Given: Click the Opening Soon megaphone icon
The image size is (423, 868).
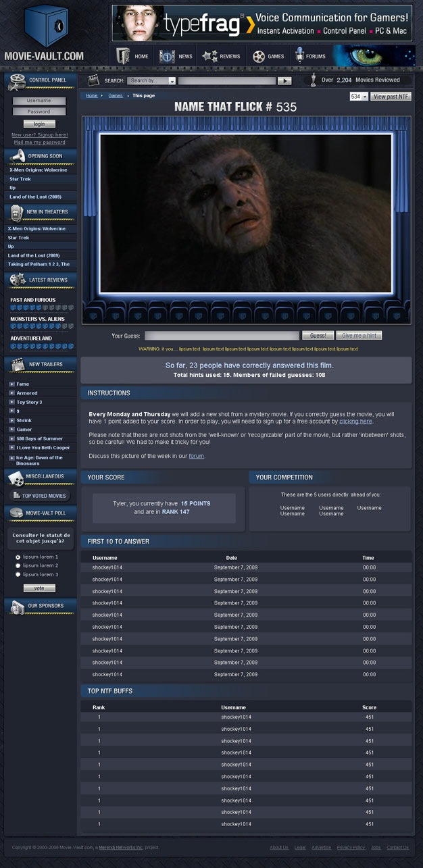Looking at the screenshot, I should (17, 157).
